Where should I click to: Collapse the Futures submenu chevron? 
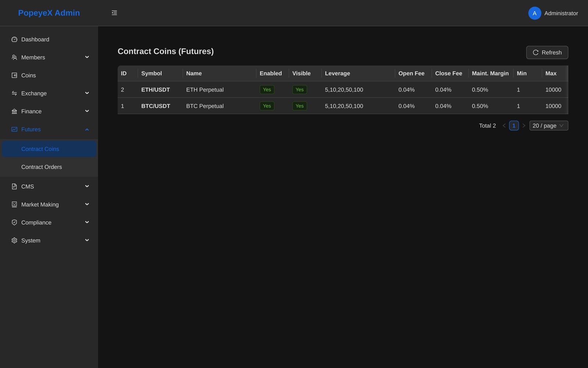coord(87,130)
